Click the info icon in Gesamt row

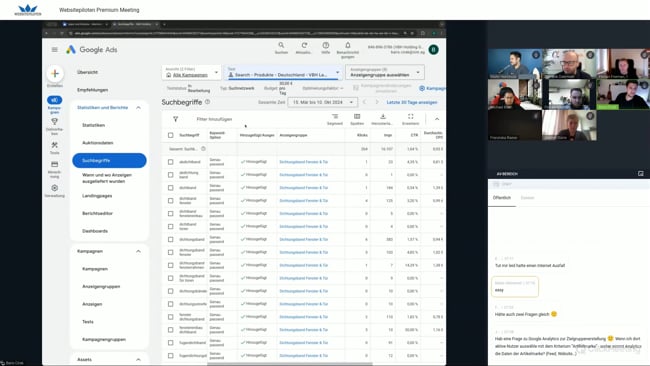[203, 148]
